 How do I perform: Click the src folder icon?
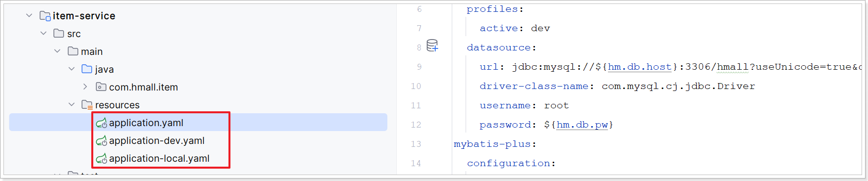coord(59,34)
